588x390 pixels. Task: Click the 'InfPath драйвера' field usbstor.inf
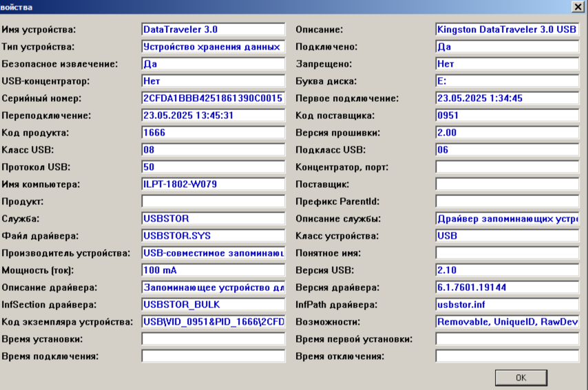507,305
